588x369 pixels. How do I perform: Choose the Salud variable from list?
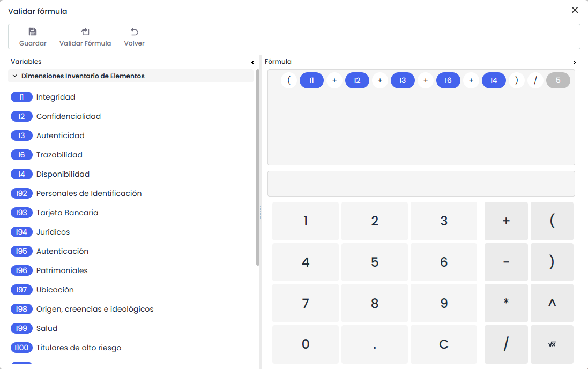pos(47,328)
